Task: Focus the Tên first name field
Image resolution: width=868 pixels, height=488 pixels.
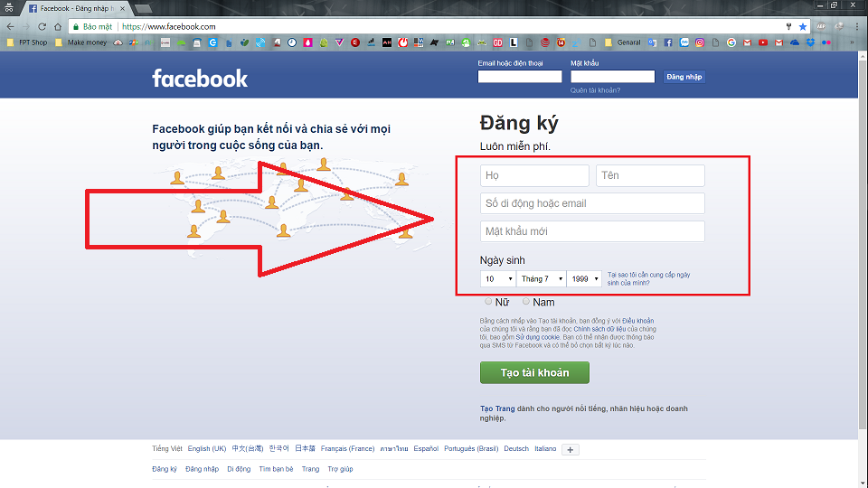Action: click(x=650, y=175)
